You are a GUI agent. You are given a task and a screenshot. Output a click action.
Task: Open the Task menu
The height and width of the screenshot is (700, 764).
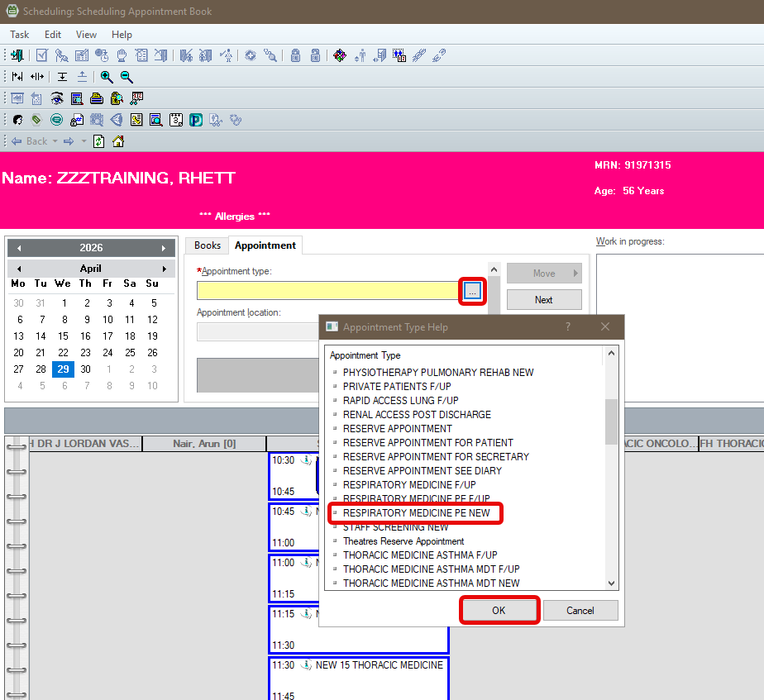click(x=19, y=35)
